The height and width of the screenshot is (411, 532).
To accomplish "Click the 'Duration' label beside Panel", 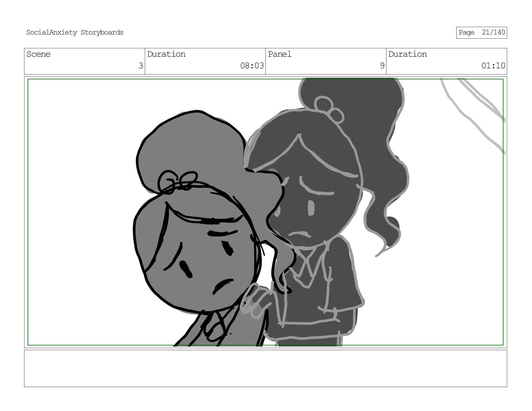I will tap(408, 54).
